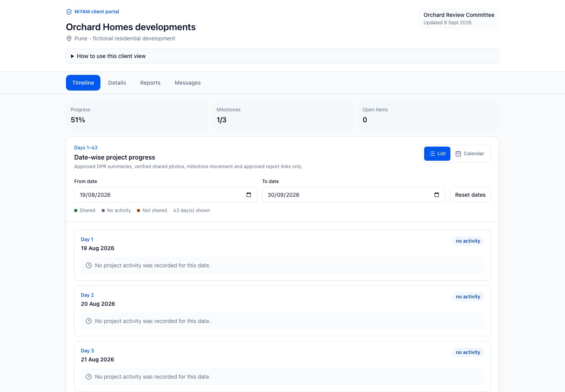The image size is (565, 392).
Task: Open the From date calendar picker icon
Action: click(249, 195)
